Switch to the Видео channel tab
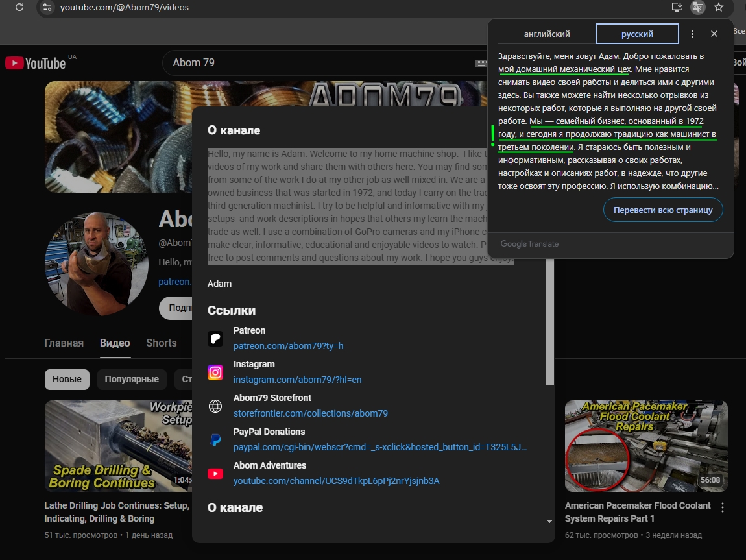Viewport: 746px width, 560px height. tap(115, 343)
